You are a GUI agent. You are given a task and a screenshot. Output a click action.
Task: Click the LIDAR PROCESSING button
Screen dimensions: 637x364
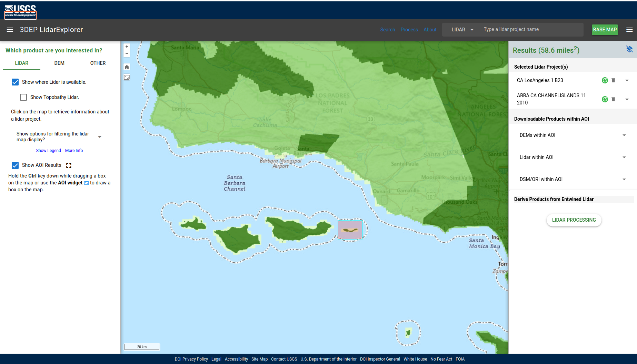tap(574, 220)
